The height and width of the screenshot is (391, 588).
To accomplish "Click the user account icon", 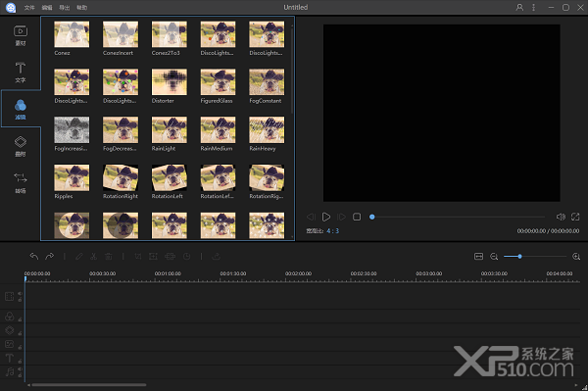I will coord(519,7).
